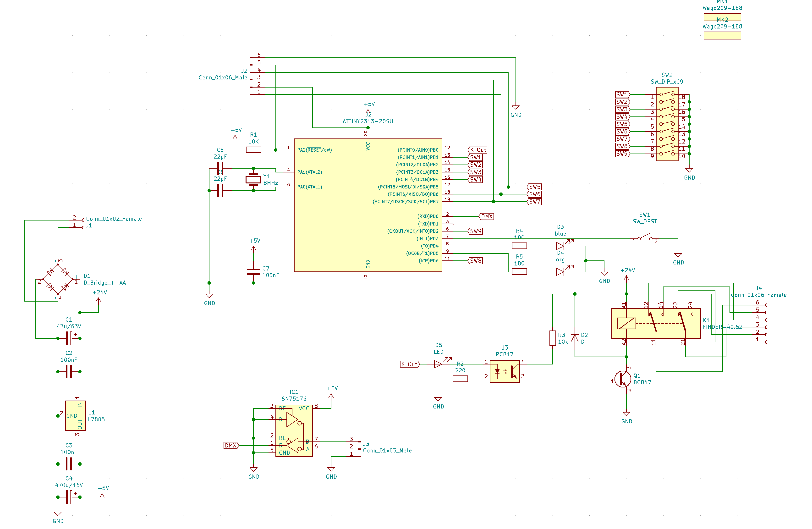This screenshot has width=812, height=529.
Task: Click the C5 22pF capacitor symbol
Action: (220, 168)
